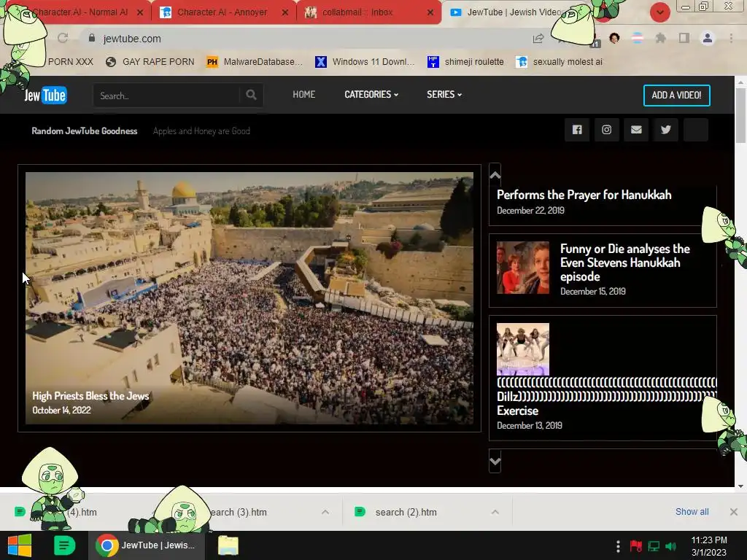
Task: Open the Chrome three-dot menu
Action: click(731, 38)
